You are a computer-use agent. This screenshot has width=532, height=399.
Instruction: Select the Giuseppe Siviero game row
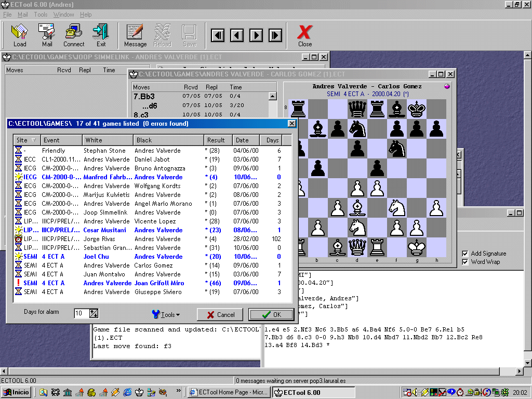pyautogui.click(x=152, y=291)
